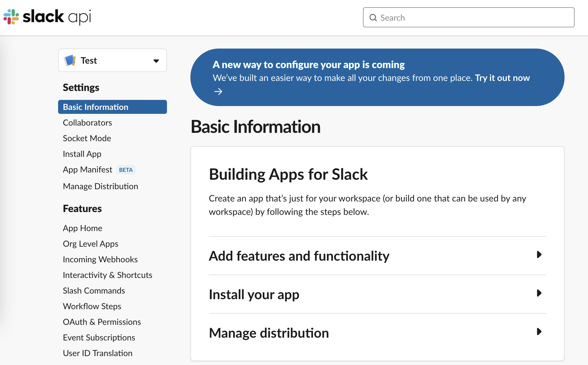The height and width of the screenshot is (365, 588).
Task: Click the Try it out now link
Action: [501, 78]
